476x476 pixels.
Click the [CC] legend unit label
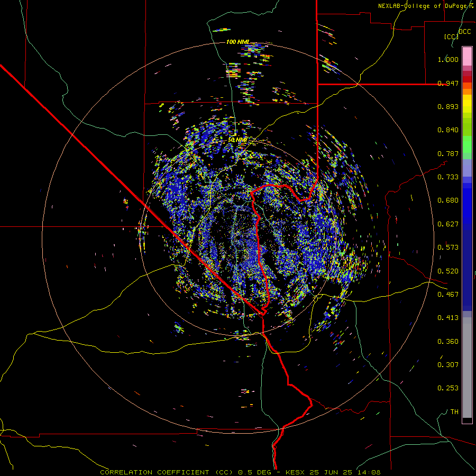coord(452,36)
